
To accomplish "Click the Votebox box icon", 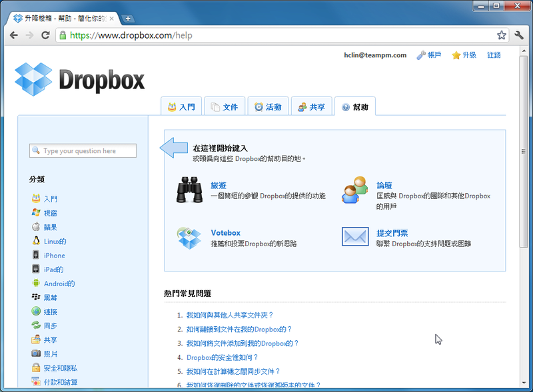I will coord(189,238).
